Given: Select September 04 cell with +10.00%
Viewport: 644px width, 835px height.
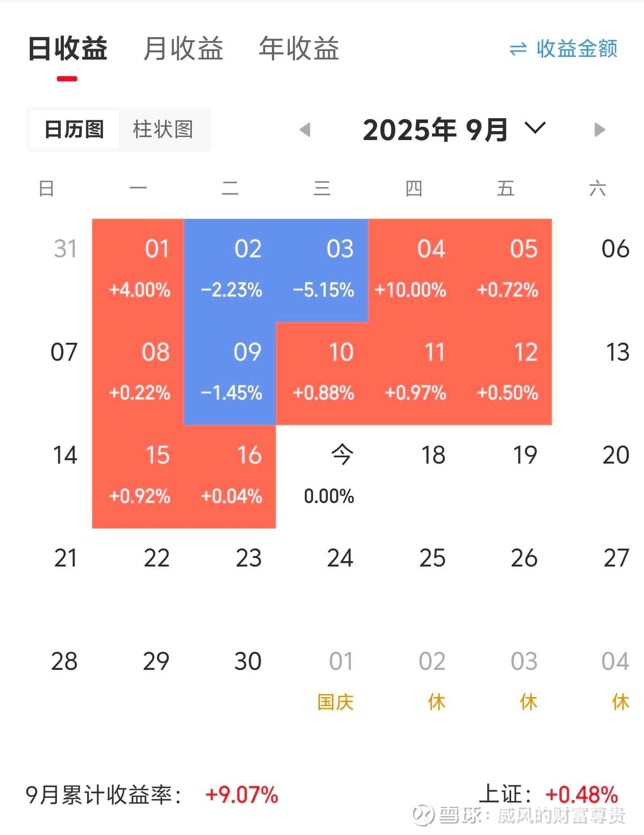Looking at the screenshot, I should (x=414, y=270).
